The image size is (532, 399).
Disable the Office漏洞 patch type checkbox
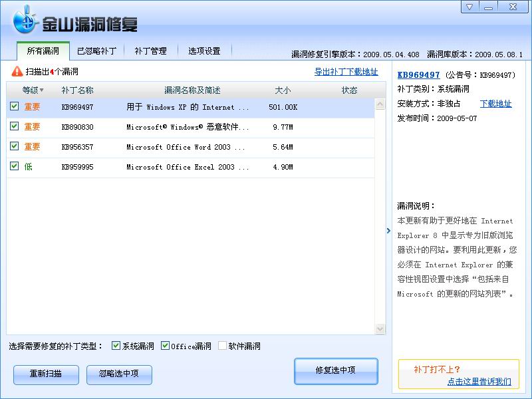pyautogui.click(x=165, y=346)
